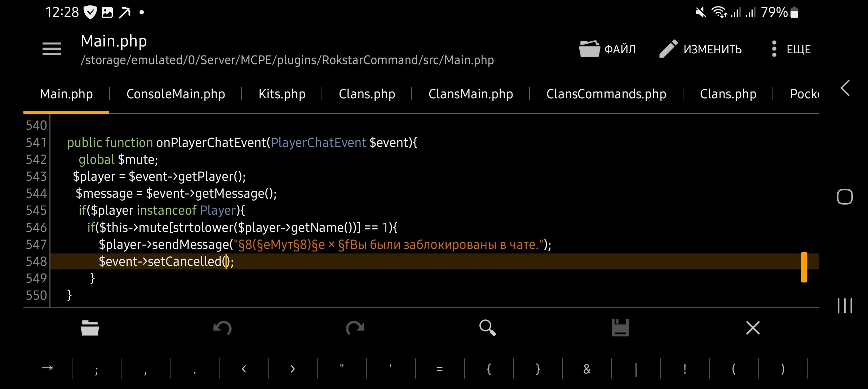
Task: Insert tab using tab arrow key
Action: click(x=48, y=368)
